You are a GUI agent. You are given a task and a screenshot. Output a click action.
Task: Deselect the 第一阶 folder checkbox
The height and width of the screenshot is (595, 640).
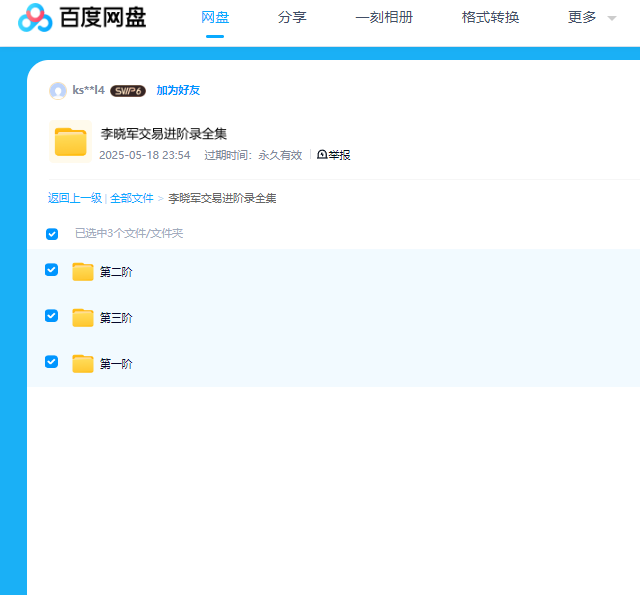pyautogui.click(x=52, y=362)
